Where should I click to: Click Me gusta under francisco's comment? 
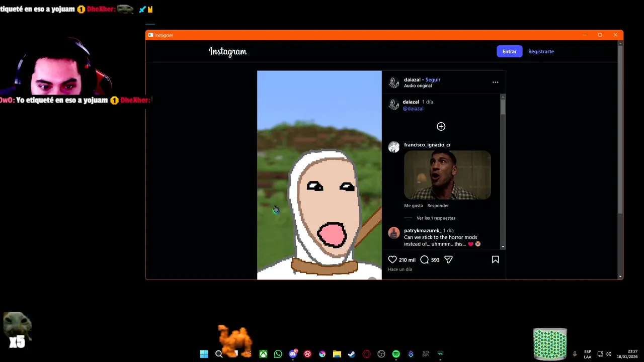414,206
